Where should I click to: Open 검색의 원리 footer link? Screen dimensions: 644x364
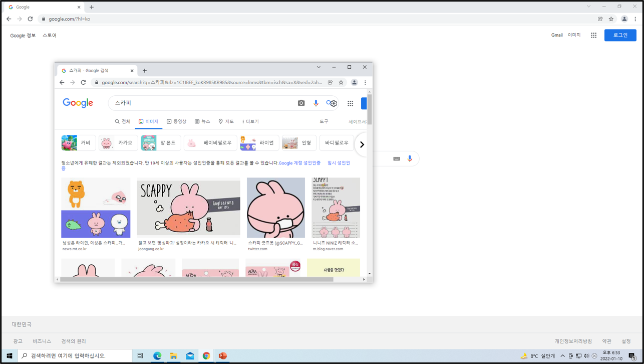(74, 341)
